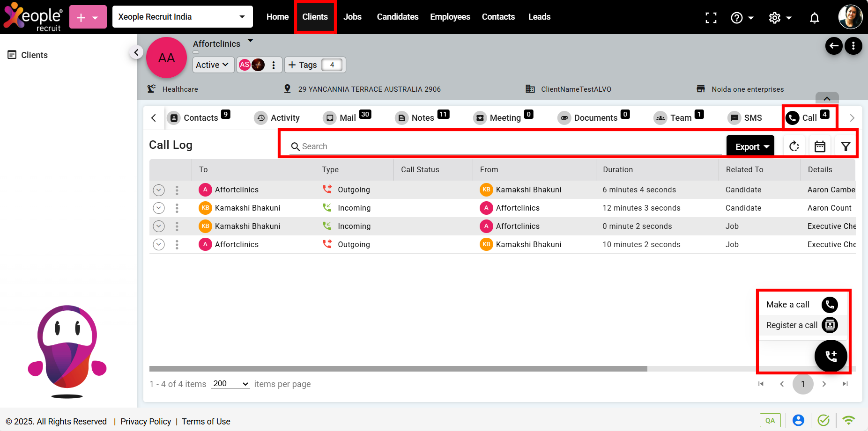
Task: Switch to the Notes tab
Action: pyautogui.click(x=422, y=117)
